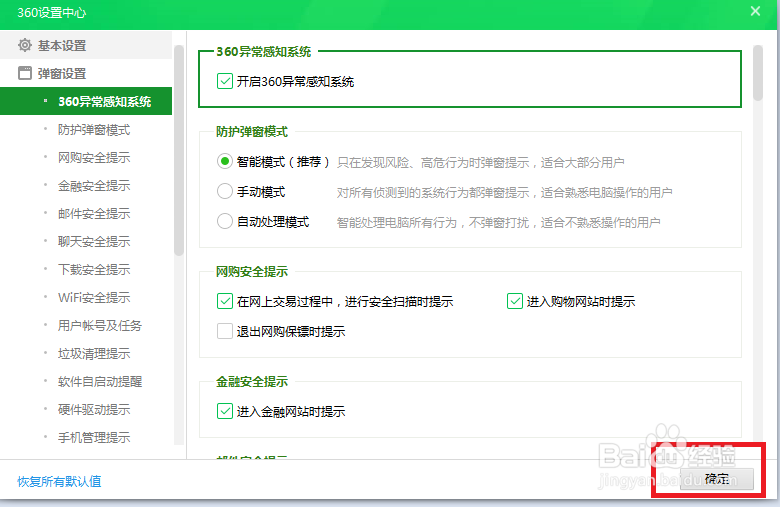Jump to 硬件驱动提示 settings

pos(94,409)
